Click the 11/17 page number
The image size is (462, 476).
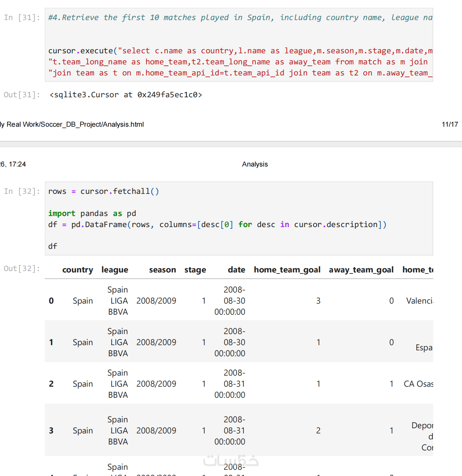tap(450, 125)
